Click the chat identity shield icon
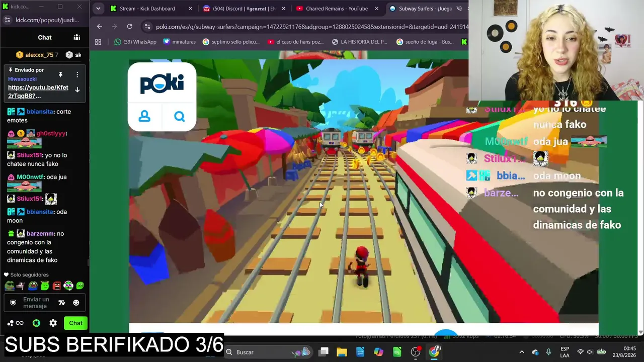Screen dimensions: 644x362 (13, 303)
